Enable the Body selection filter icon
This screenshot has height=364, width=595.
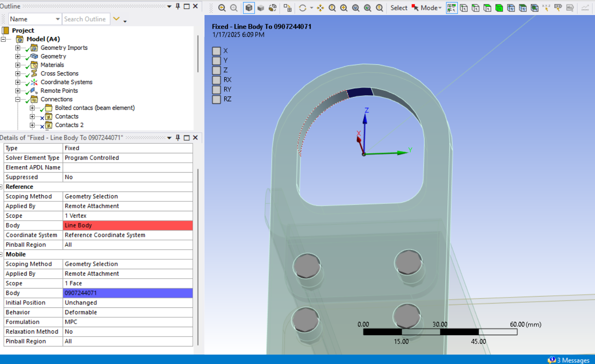[499, 8]
